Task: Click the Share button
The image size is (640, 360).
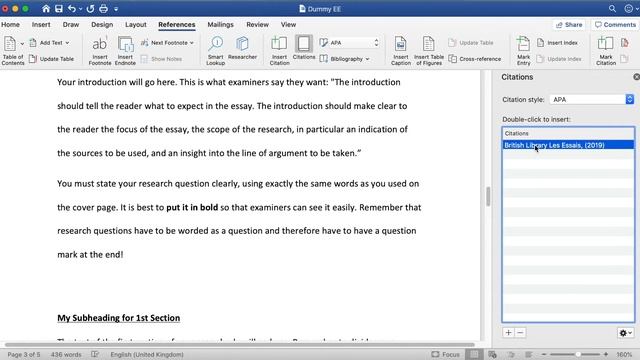Action: (569, 25)
